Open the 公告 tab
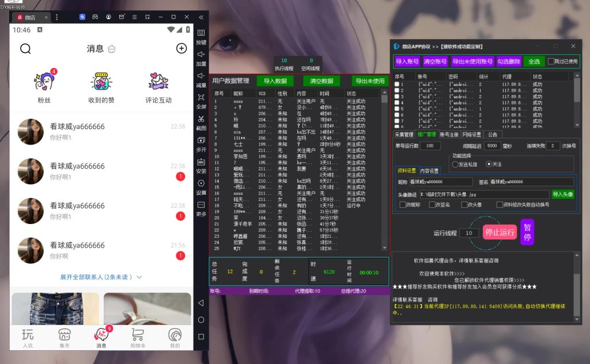The height and width of the screenshot is (364, 590). pyautogui.click(x=493, y=134)
